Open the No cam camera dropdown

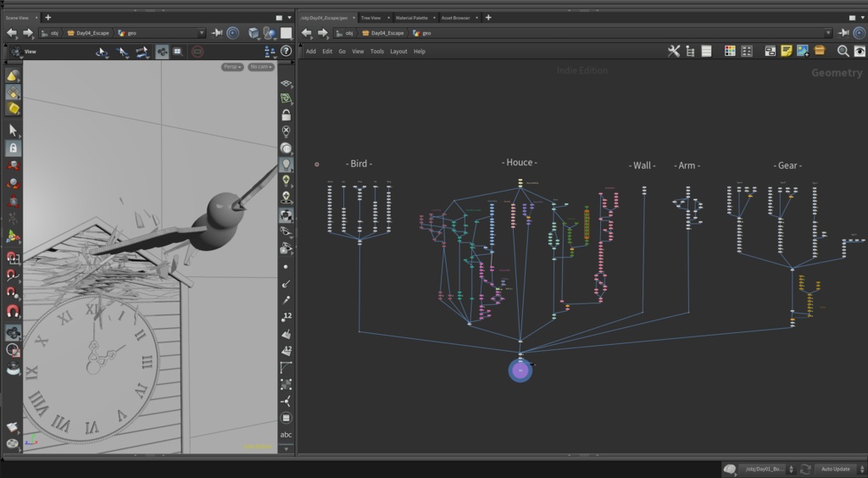coord(260,67)
